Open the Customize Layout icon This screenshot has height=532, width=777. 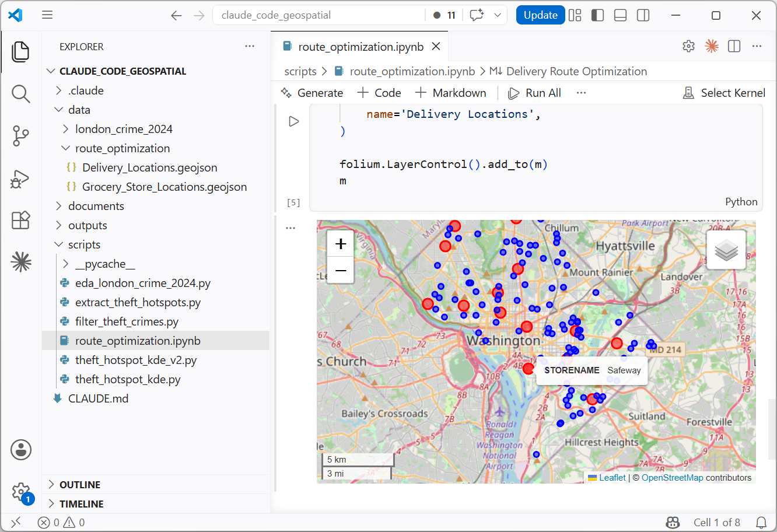[575, 15]
